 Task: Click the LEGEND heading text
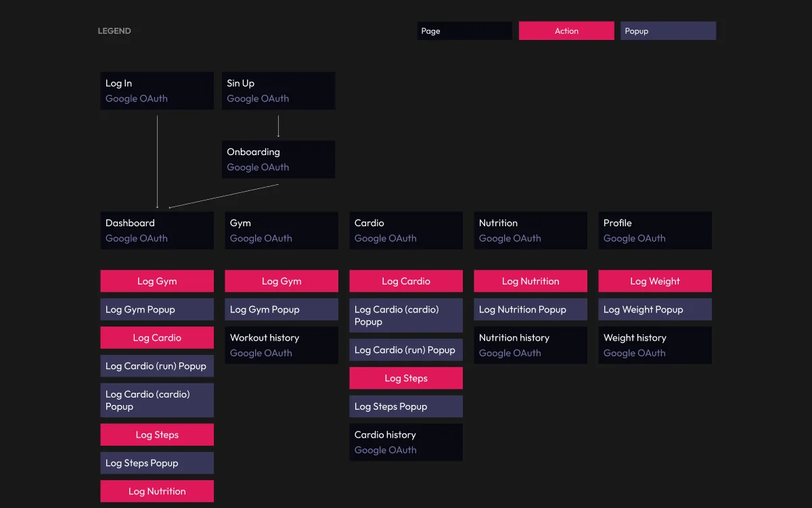pyautogui.click(x=114, y=31)
